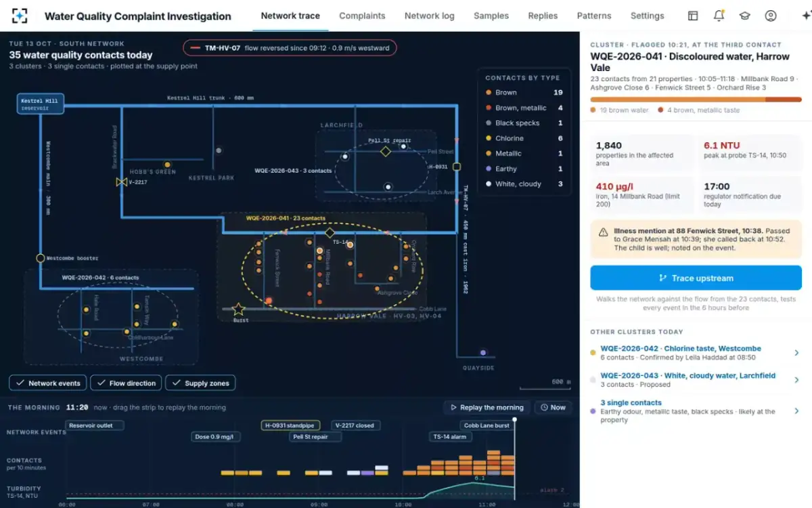Screen dimensions: 812x508
Task: Select the Kestrel Hill reservoir node
Action: point(41,104)
